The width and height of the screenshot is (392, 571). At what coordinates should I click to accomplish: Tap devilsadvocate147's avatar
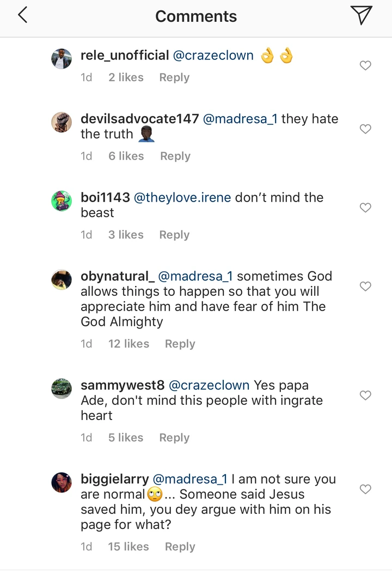(x=62, y=123)
